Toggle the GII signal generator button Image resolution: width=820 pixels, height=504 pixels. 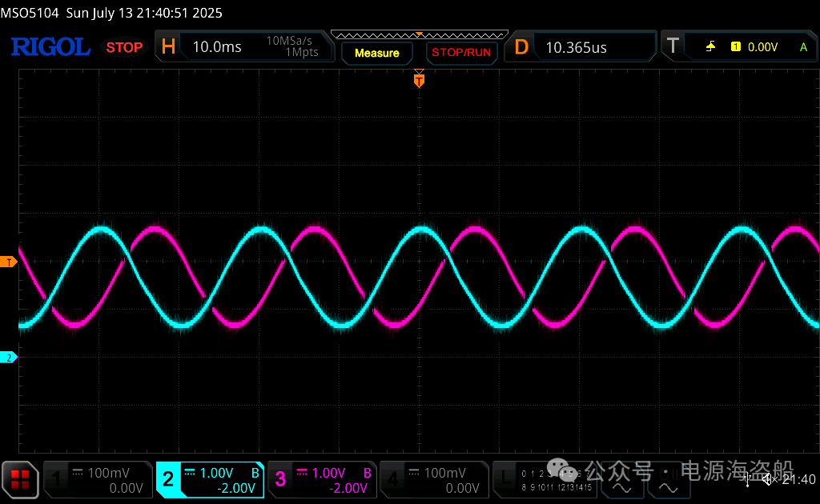pos(669,482)
